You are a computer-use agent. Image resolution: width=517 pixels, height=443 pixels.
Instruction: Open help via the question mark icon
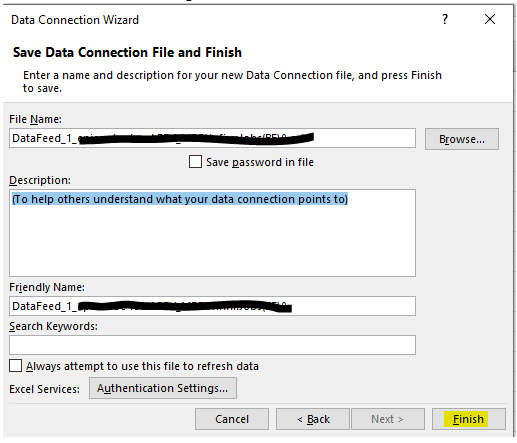pos(445,19)
